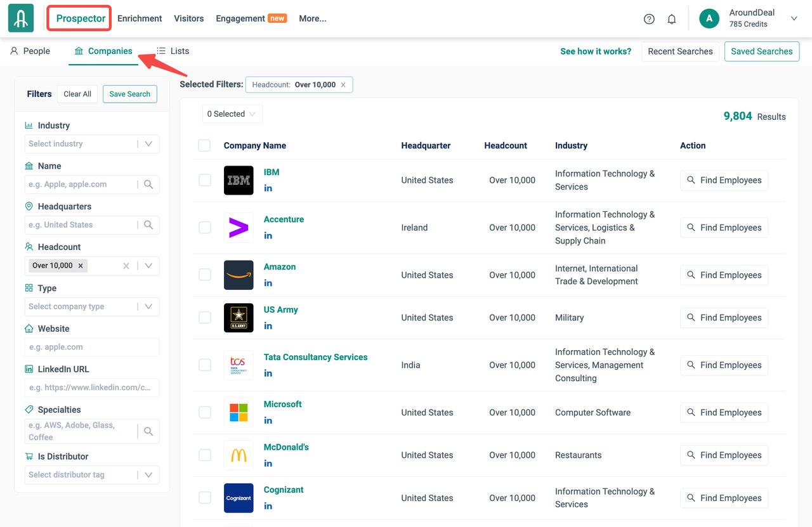812x527 pixels.
Task: Click the Save Search button
Action: (129, 94)
